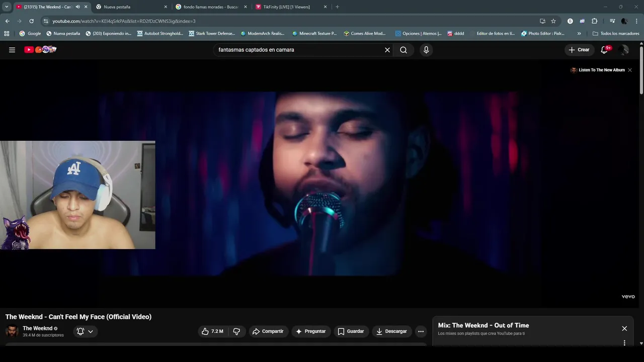Close the fondo llamas moradas tab
This screenshot has height=362, width=644.
(246, 7)
